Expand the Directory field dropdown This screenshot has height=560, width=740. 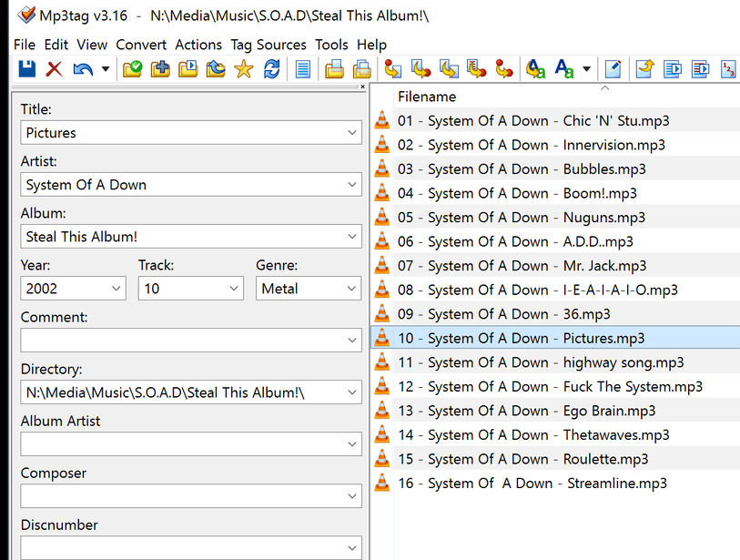point(351,392)
